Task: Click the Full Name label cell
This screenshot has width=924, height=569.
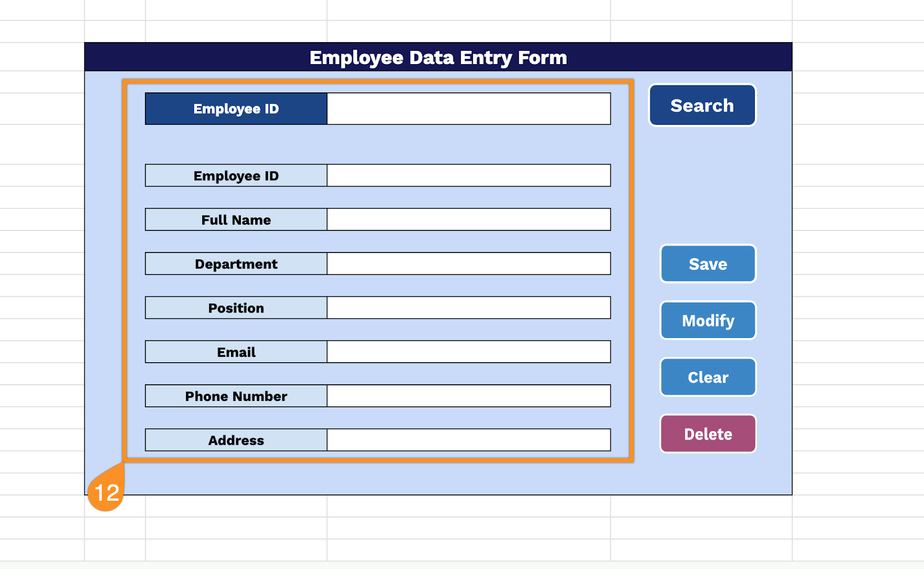Action: [x=235, y=220]
